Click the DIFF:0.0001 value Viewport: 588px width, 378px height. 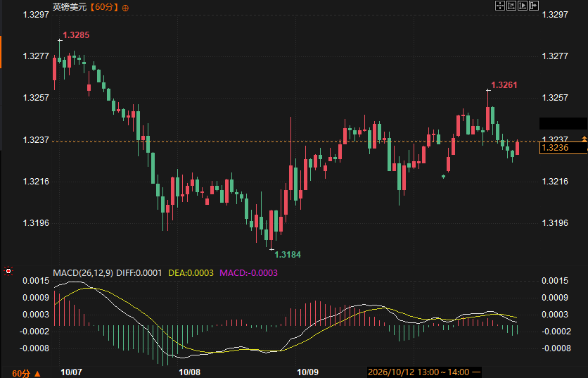coord(139,273)
